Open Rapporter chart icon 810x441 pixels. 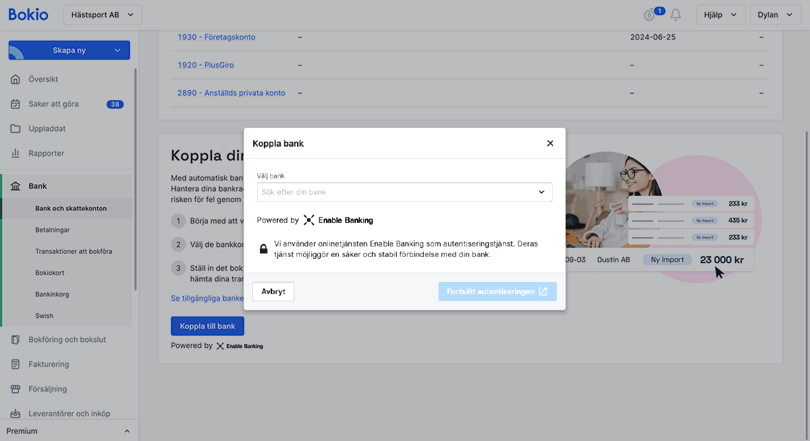pyautogui.click(x=15, y=154)
